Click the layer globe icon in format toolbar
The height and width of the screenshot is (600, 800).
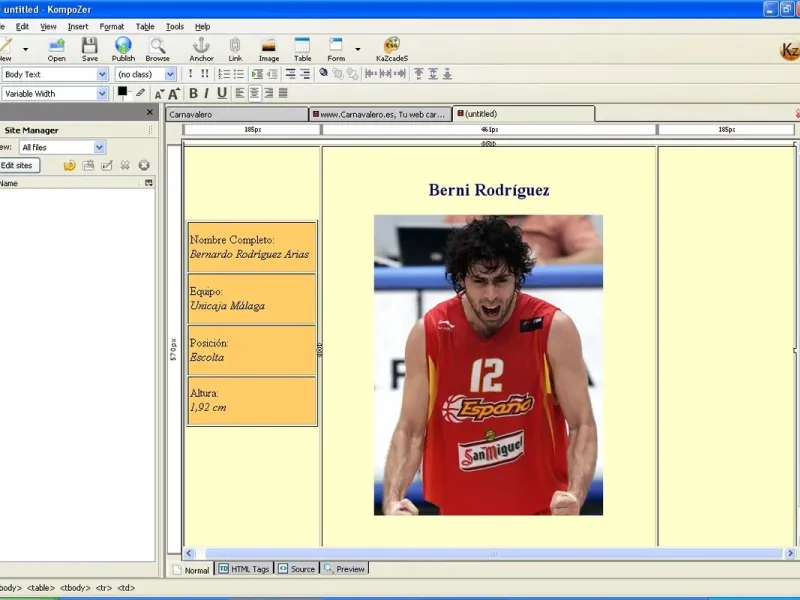pos(323,73)
